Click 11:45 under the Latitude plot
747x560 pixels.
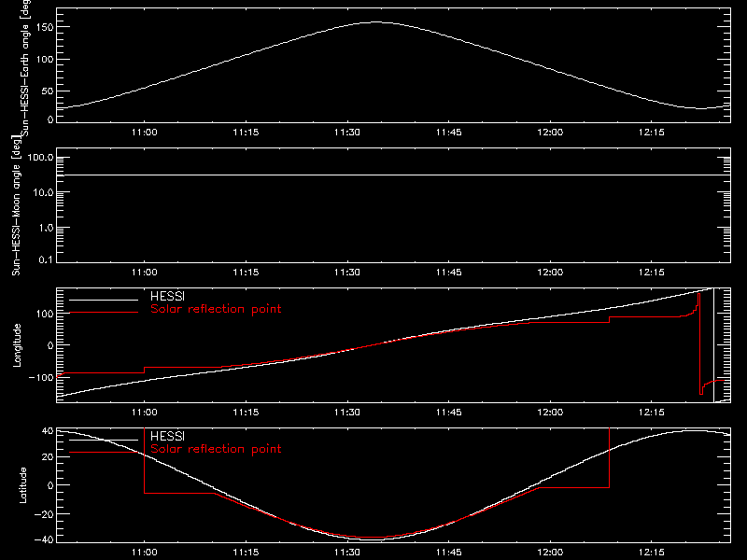tap(449, 552)
